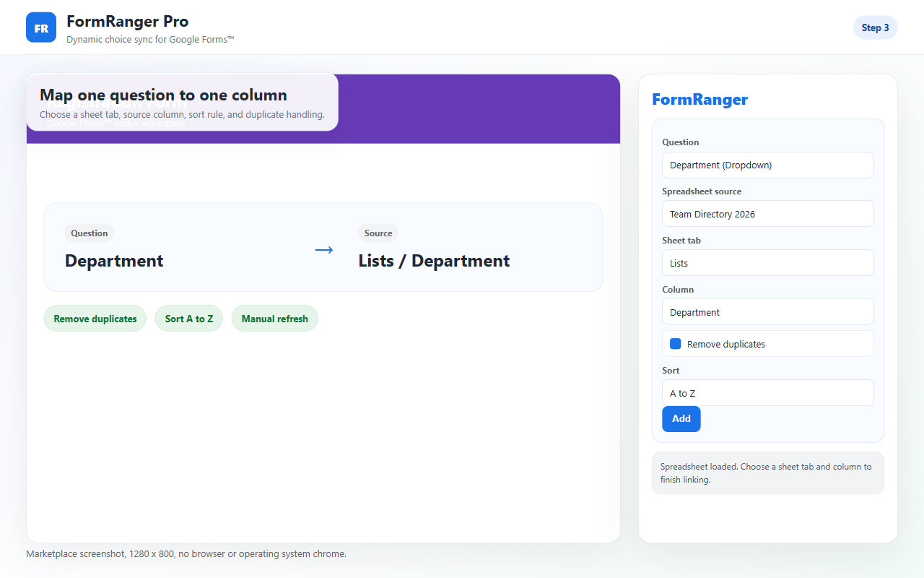Viewport: 924px width, 578px height.
Task: Select the Manual refresh chip
Action: (274, 319)
